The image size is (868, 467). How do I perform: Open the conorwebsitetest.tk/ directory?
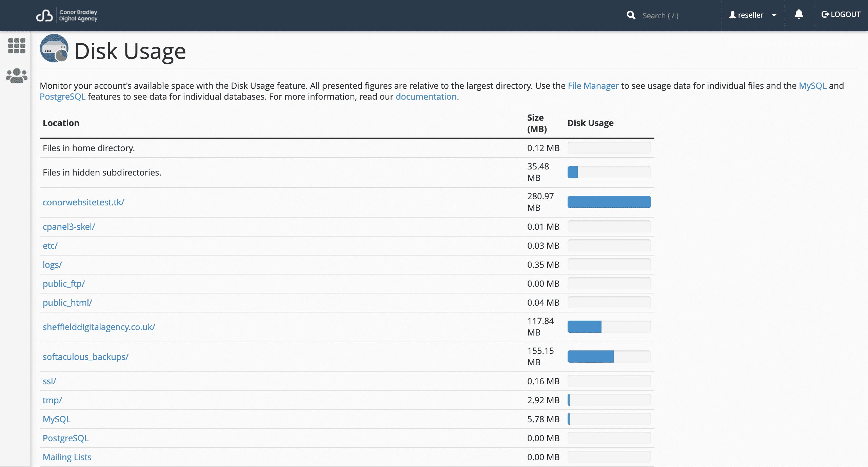point(83,202)
